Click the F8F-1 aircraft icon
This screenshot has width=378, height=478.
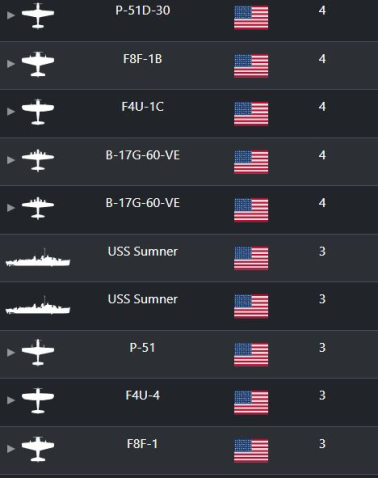38,449
